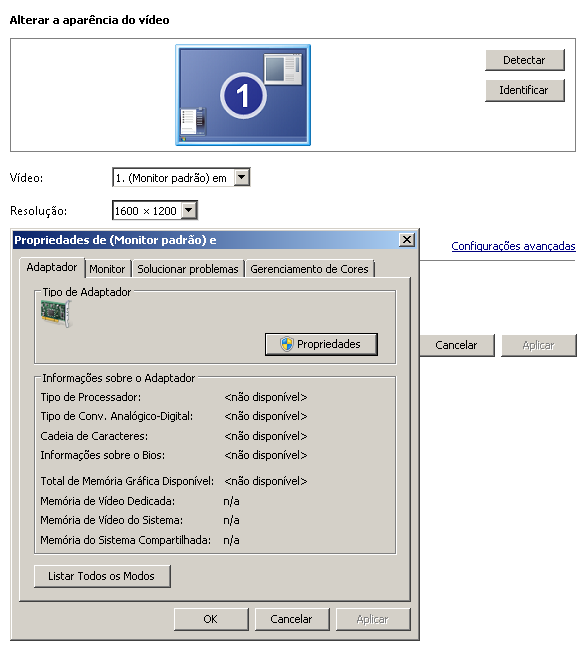Click the adapter Propriedades button

click(321, 344)
